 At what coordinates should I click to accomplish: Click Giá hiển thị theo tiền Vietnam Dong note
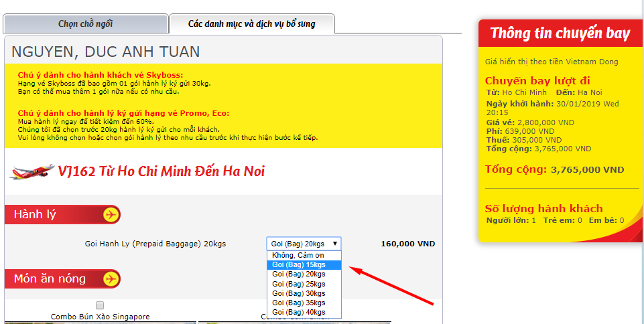pos(552,62)
